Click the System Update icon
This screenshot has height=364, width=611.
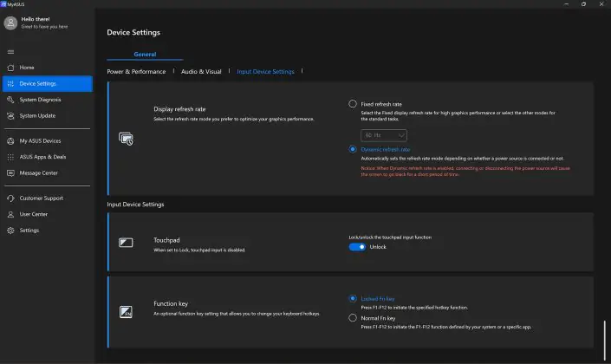[10, 116]
